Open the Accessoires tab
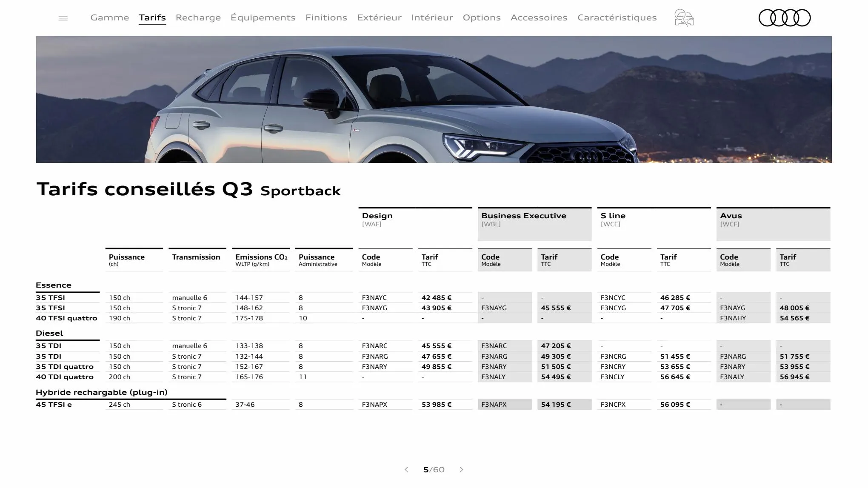This screenshot has height=488, width=868. [x=539, y=17]
